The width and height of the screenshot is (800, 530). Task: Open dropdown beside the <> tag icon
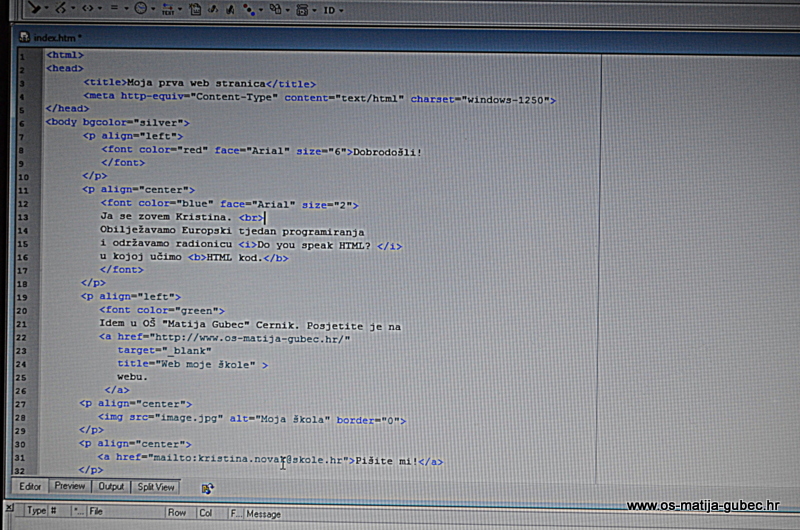pos(99,9)
